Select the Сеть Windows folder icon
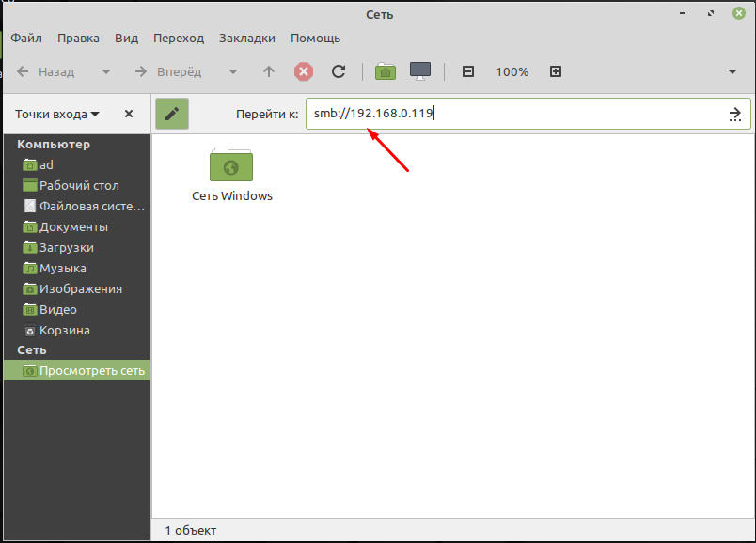The height and width of the screenshot is (543, 756). 231,164
